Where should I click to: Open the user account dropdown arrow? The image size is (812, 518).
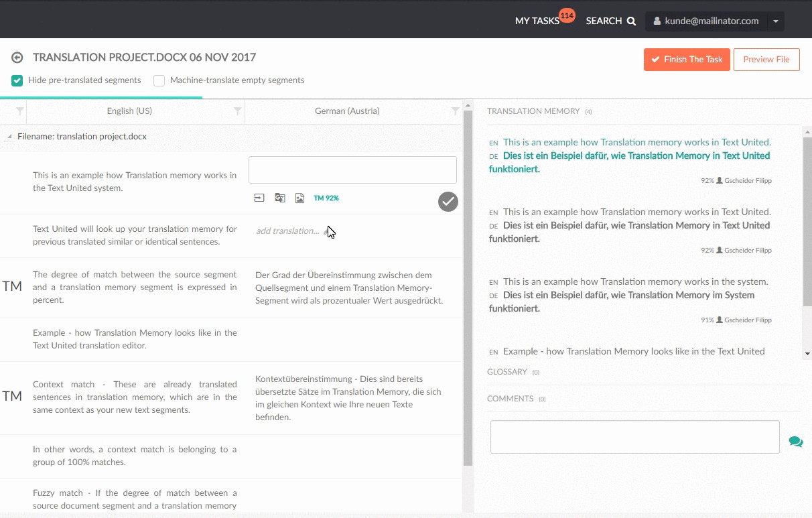pos(776,21)
